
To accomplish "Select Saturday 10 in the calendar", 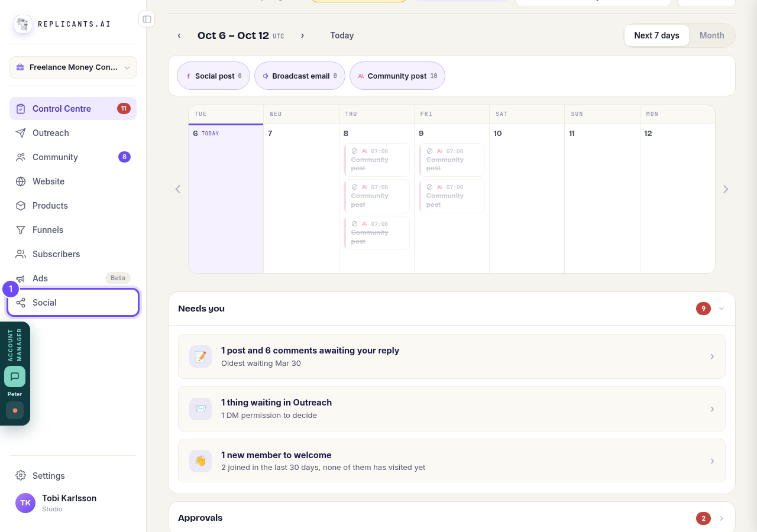I will point(527,198).
